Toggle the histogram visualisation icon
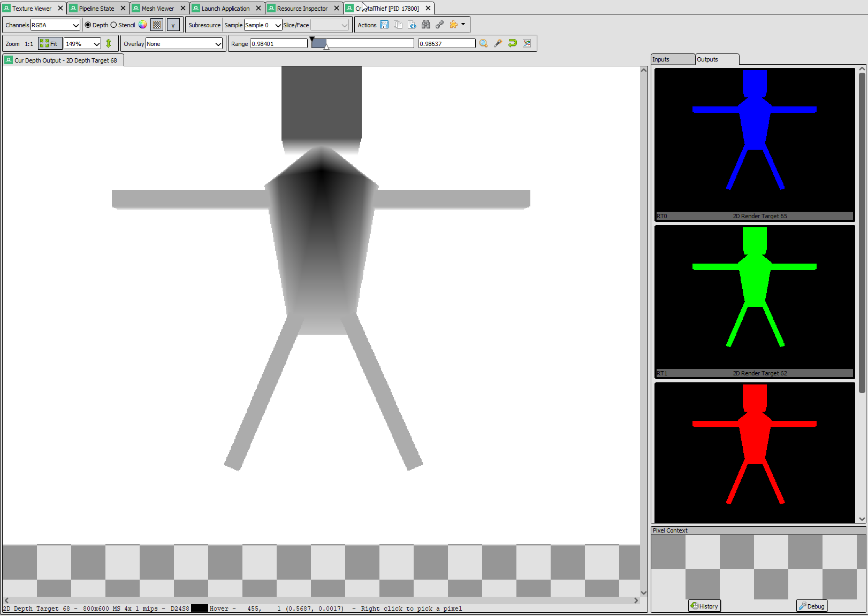The height and width of the screenshot is (616, 868). click(527, 43)
